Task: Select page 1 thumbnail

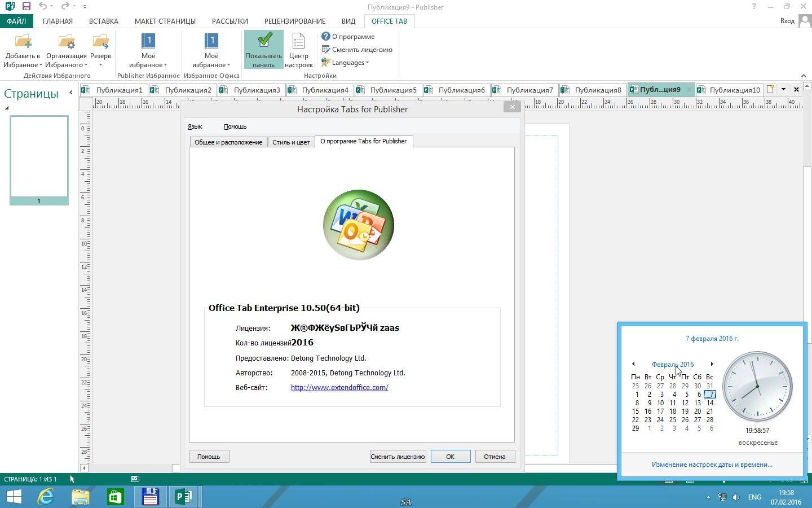Action: click(x=39, y=160)
